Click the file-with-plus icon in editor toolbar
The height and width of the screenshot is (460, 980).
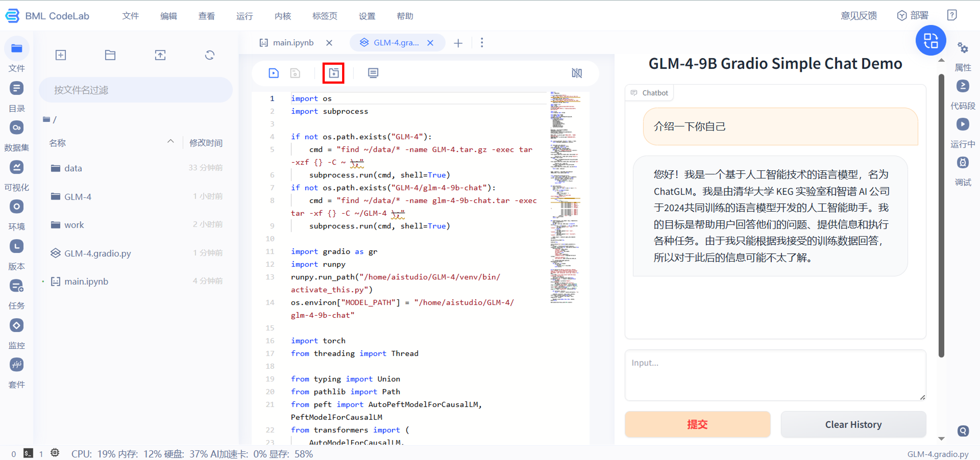(x=334, y=73)
